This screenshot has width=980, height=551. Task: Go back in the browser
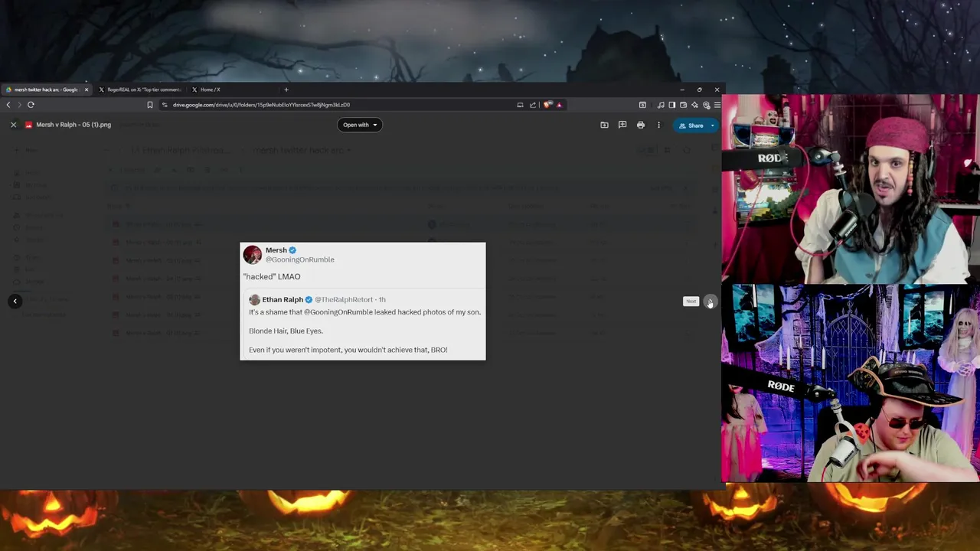(x=8, y=105)
